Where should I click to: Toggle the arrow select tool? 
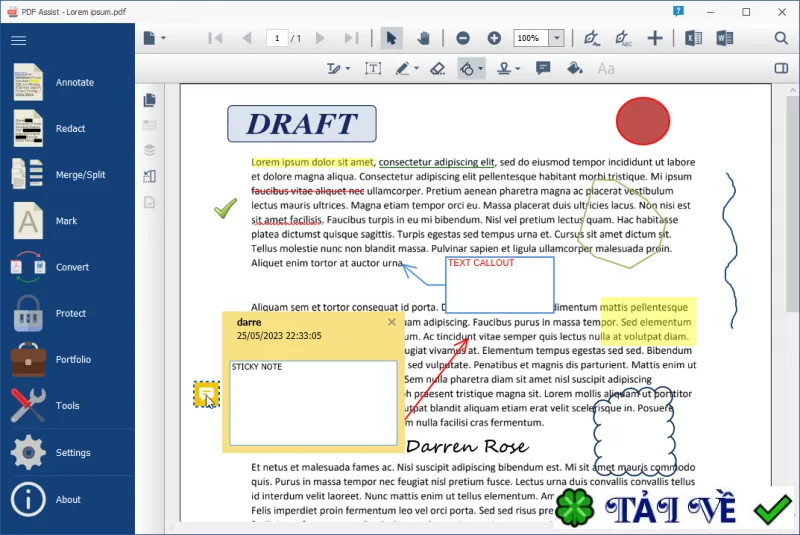pyautogui.click(x=391, y=38)
